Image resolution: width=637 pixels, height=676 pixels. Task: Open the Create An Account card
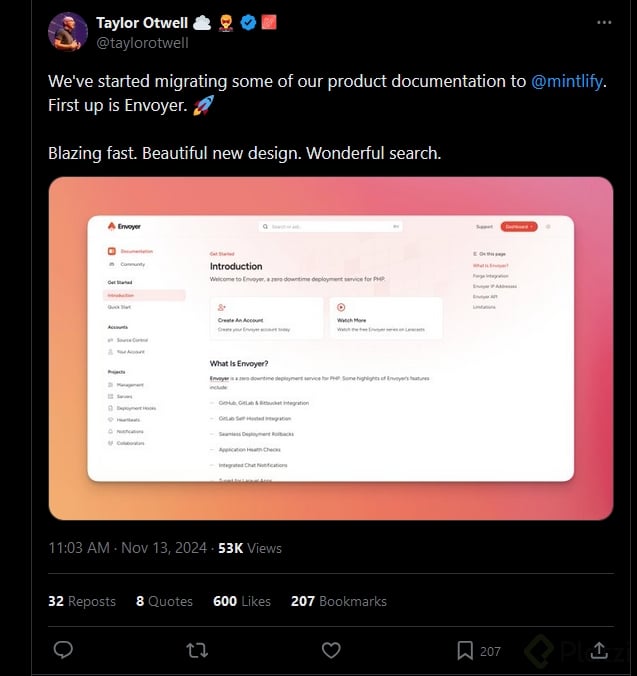[x=266, y=318]
